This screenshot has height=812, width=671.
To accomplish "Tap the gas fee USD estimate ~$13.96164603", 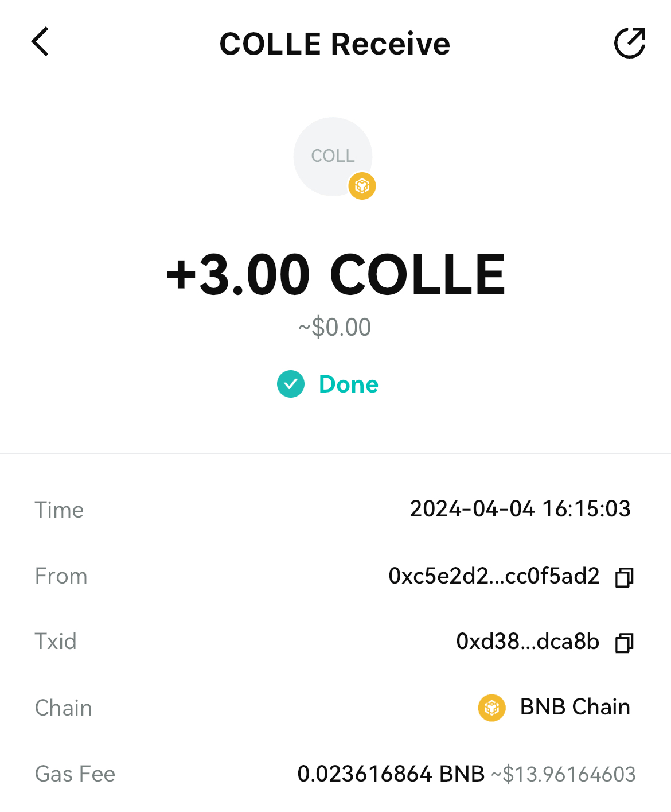I will 563,775.
